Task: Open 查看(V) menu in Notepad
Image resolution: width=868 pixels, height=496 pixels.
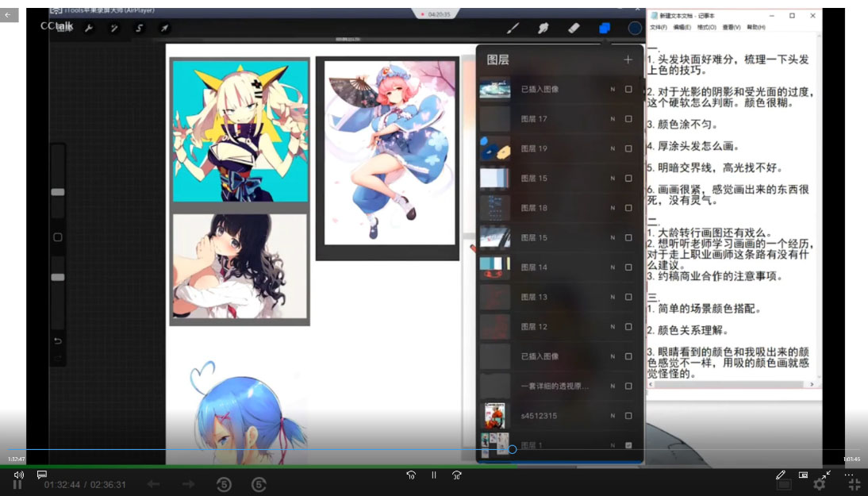Action: pos(732,27)
